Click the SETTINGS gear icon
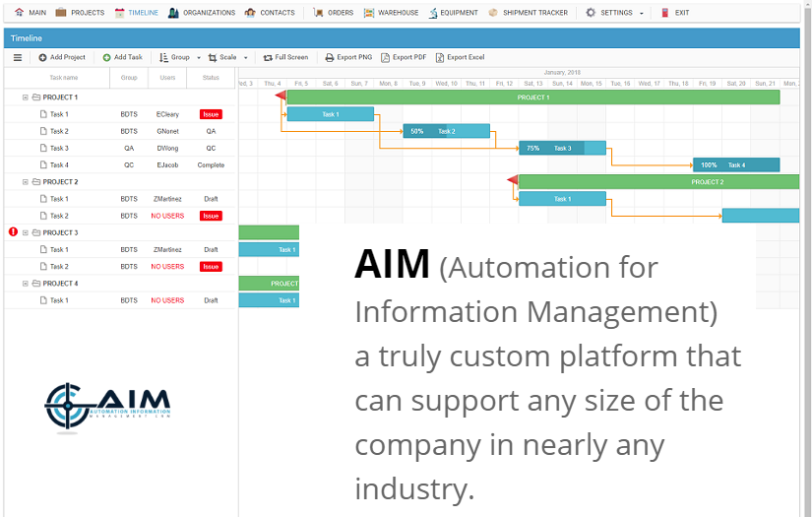The width and height of the screenshot is (812, 517). (x=591, y=13)
